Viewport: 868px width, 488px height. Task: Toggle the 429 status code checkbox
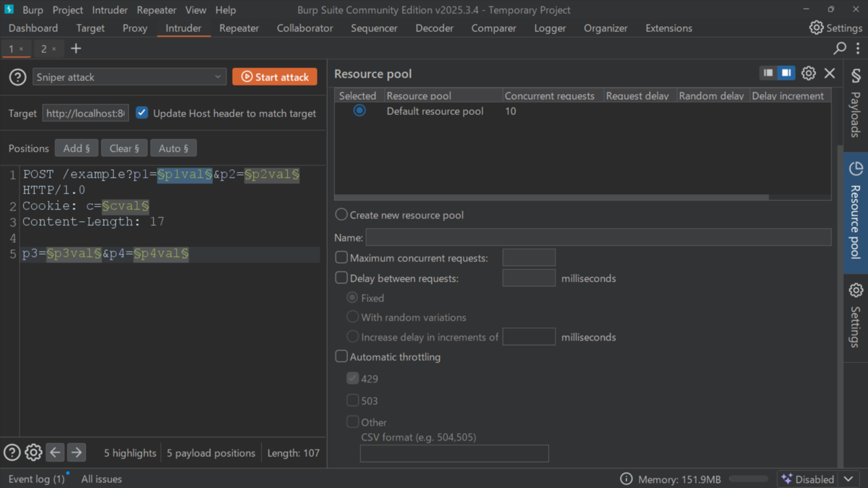352,378
